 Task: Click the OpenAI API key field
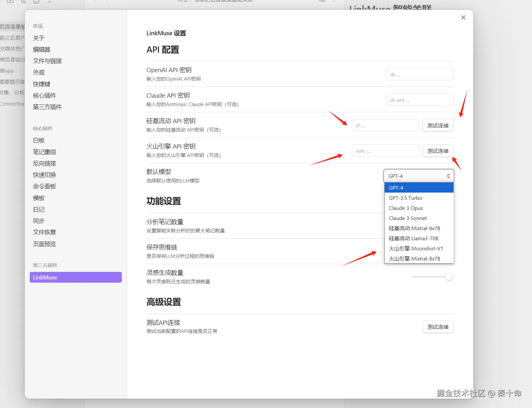(x=420, y=74)
